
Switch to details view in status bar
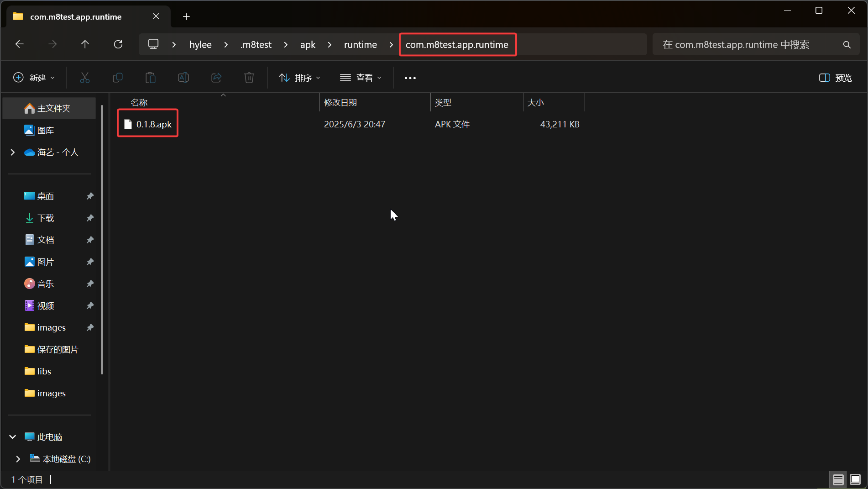click(838, 479)
